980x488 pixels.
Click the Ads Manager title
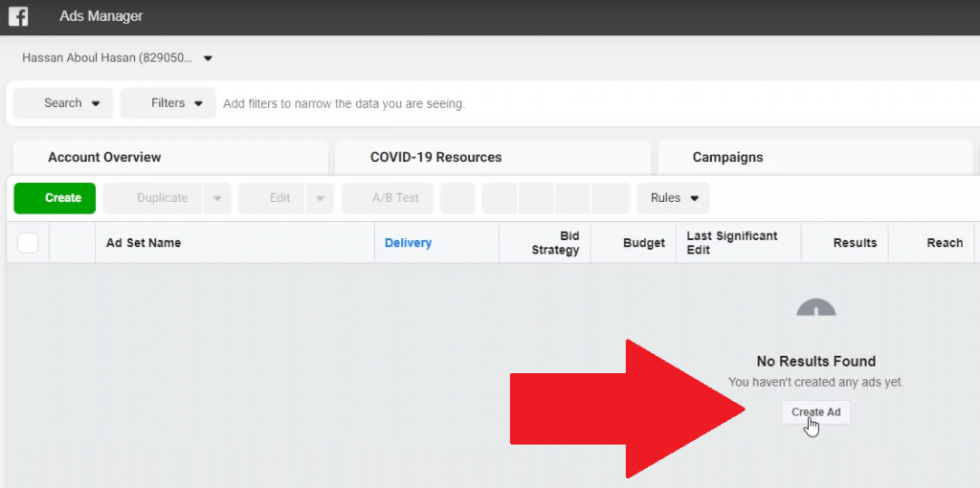[101, 17]
